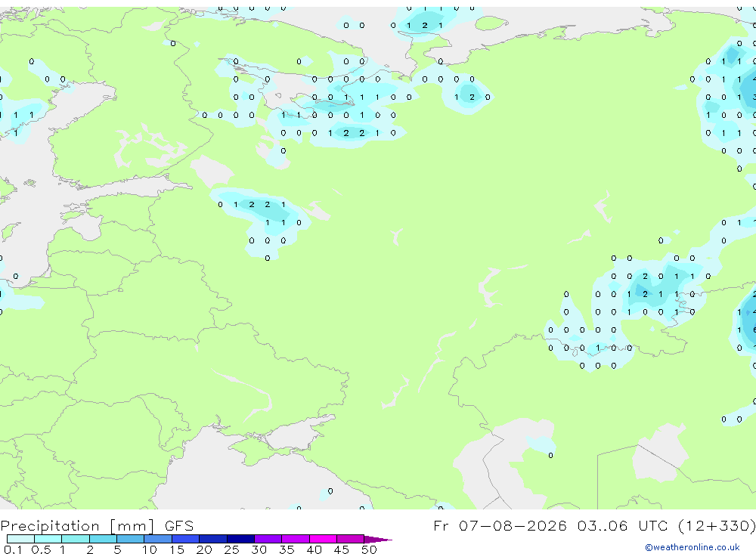
Task: Click the '20' legend scale label
Action: (x=204, y=549)
